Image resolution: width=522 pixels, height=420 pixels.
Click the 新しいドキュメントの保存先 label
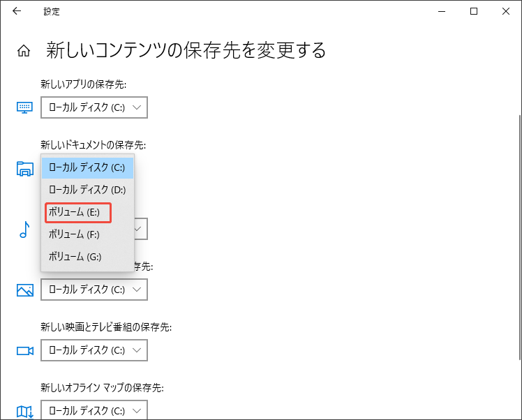94,145
